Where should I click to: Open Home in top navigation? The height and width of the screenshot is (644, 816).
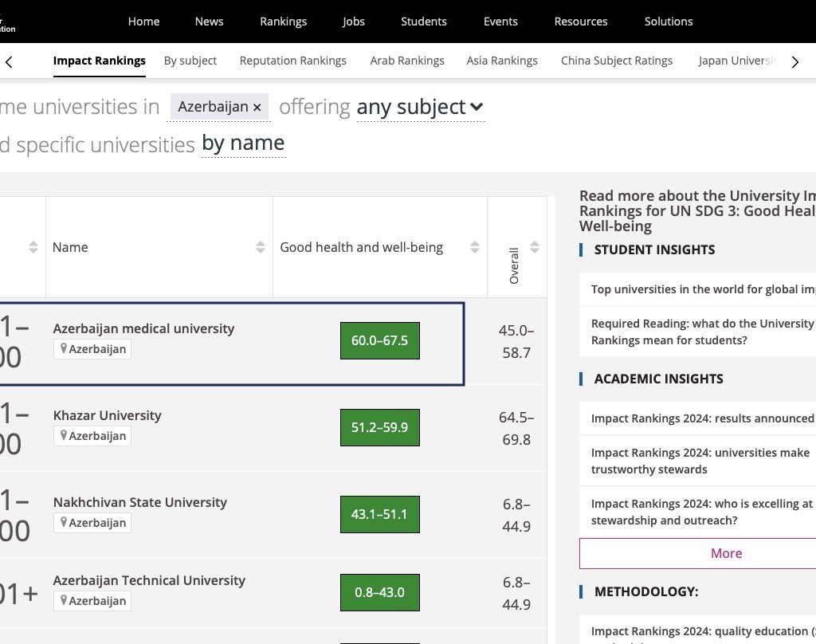pyautogui.click(x=143, y=22)
